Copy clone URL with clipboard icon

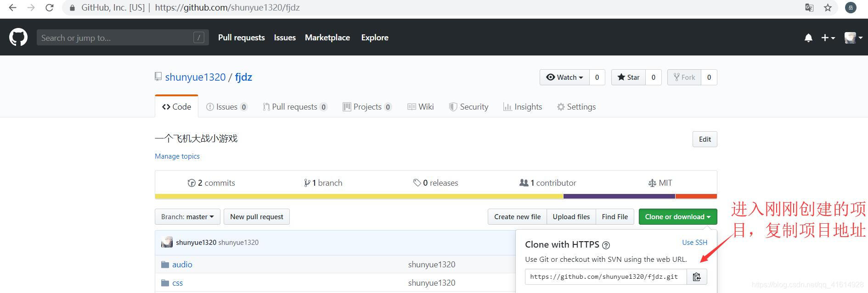pyautogui.click(x=697, y=277)
